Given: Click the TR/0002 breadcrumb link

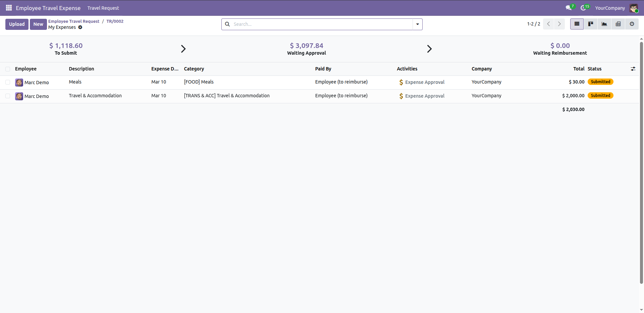Looking at the screenshot, I should [115, 21].
